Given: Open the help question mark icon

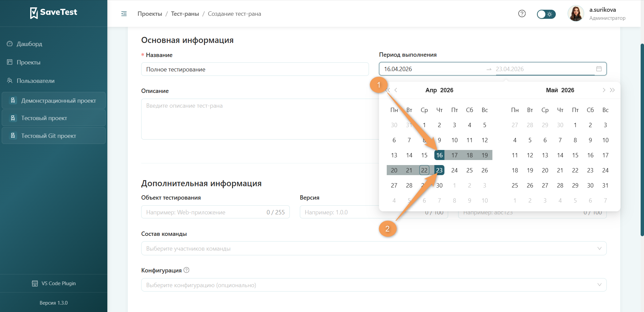Looking at the screenshot, I should pyautogui.click(x=522, y=14).
